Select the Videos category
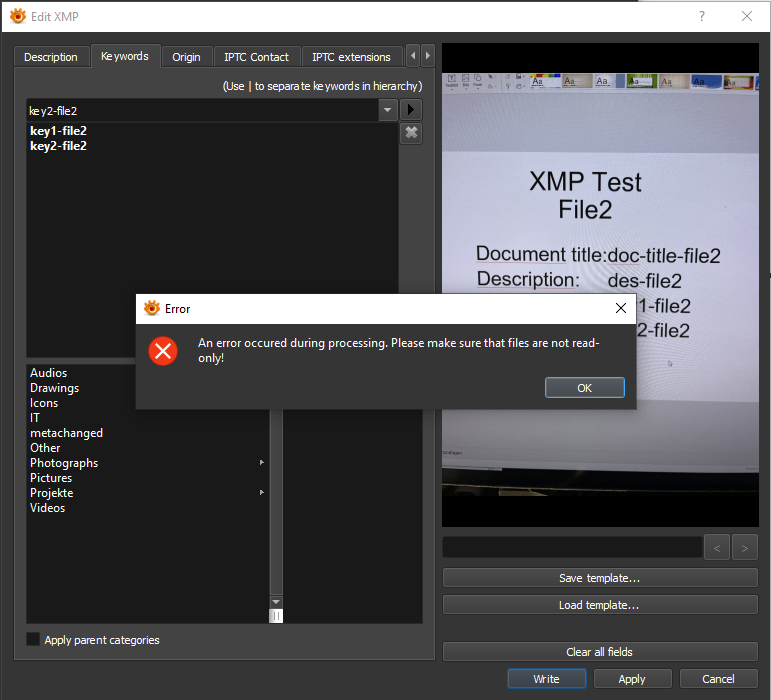The image size is (771, 700). click(47, 508)
